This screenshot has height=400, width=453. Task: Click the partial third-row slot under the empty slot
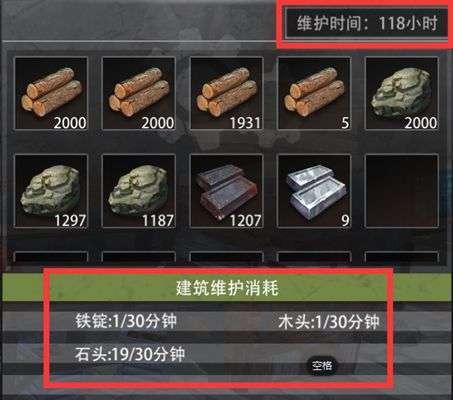402,257
